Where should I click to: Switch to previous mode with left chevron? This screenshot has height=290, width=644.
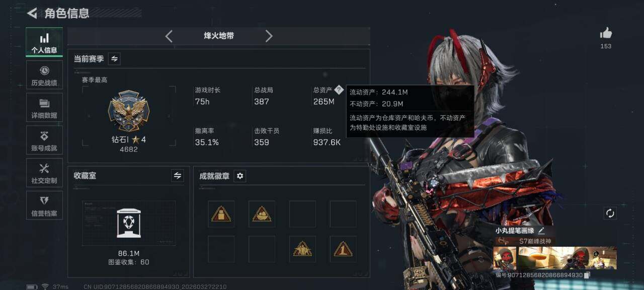(x=169, y=36)
